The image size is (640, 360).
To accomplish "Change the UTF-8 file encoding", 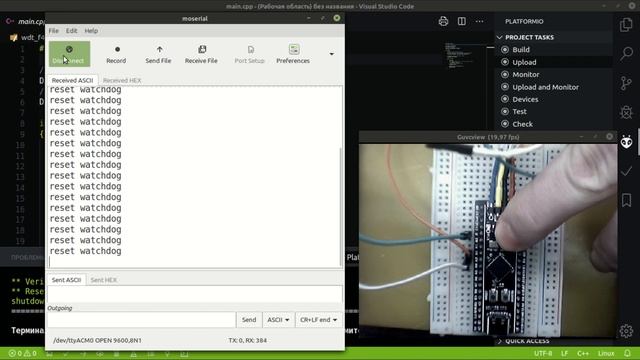I will pos(543,353).
